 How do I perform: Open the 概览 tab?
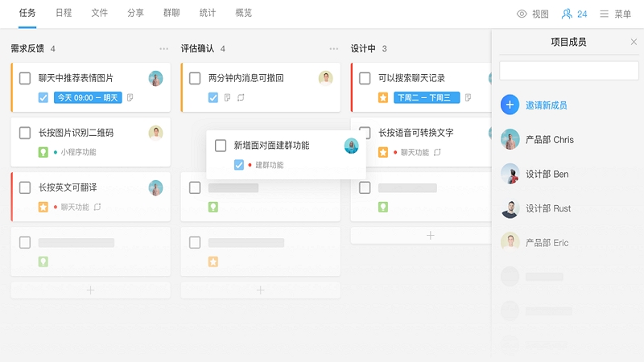(x=244, y=13)
